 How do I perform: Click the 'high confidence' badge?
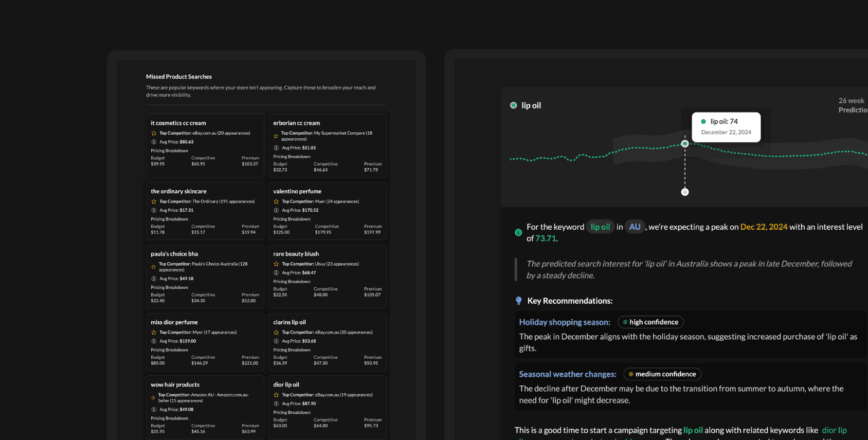tap(650, 322)
